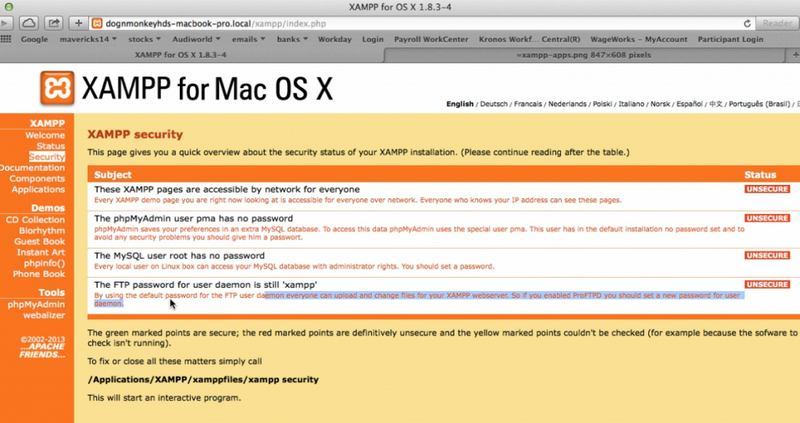Open the CD Collection demo
Viewport: 800px width, 423px height.
tap(35, 219)
